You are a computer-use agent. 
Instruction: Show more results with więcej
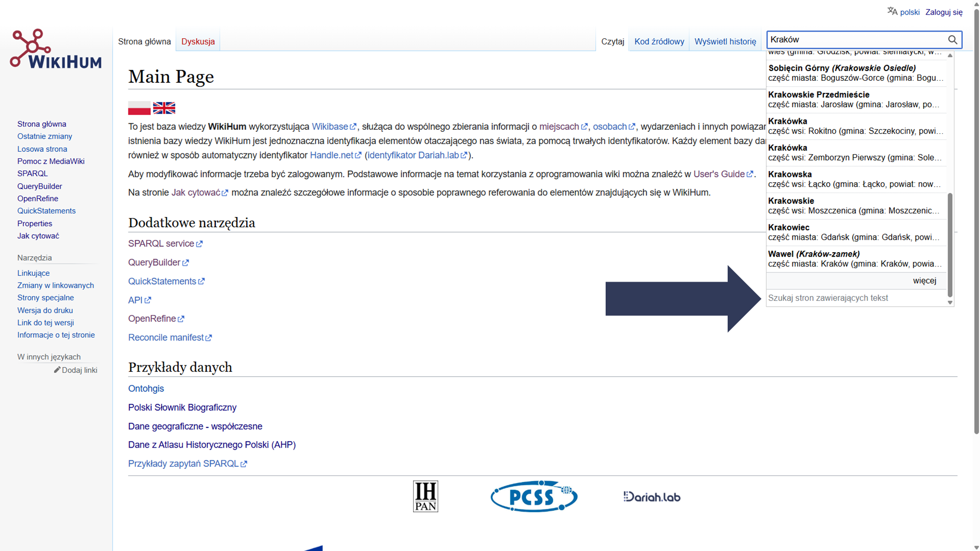(924, 281)
